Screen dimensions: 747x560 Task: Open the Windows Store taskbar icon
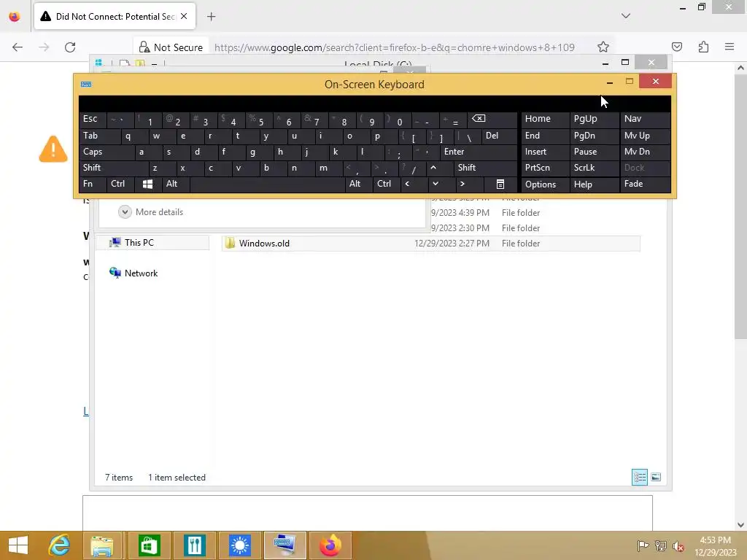click(149, 545)
